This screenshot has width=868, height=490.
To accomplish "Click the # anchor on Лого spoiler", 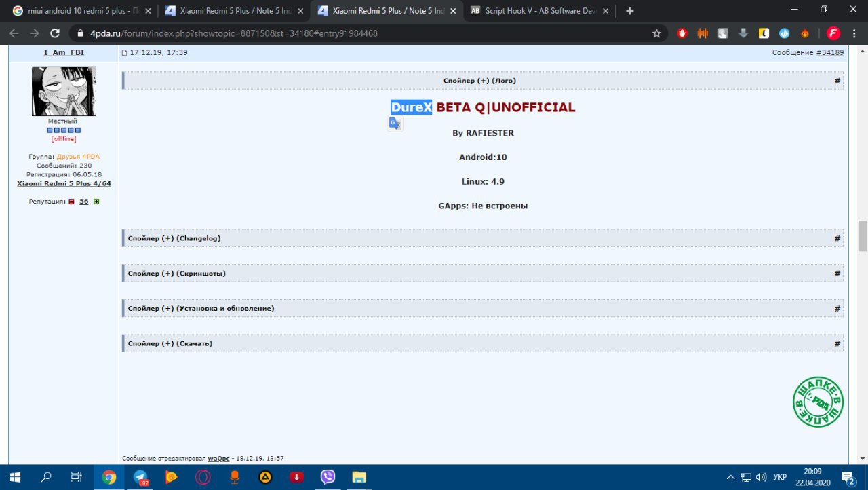I will point(837,81).
